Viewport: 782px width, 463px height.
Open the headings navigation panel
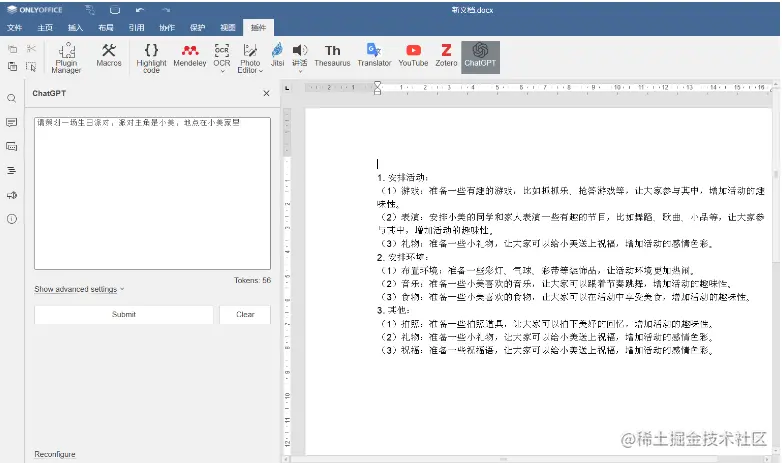(12, 171)
